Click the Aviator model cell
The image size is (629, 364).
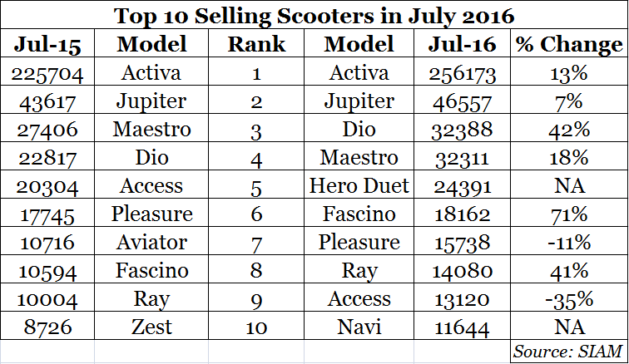click(x=152, y=243)
